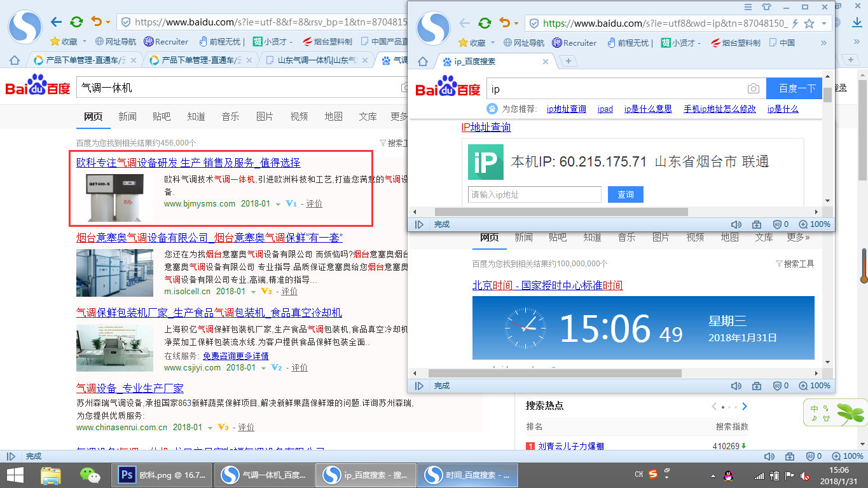Expand more bookmarks chevron in the ip window
868x488 pixels.
tap(823, 43)
